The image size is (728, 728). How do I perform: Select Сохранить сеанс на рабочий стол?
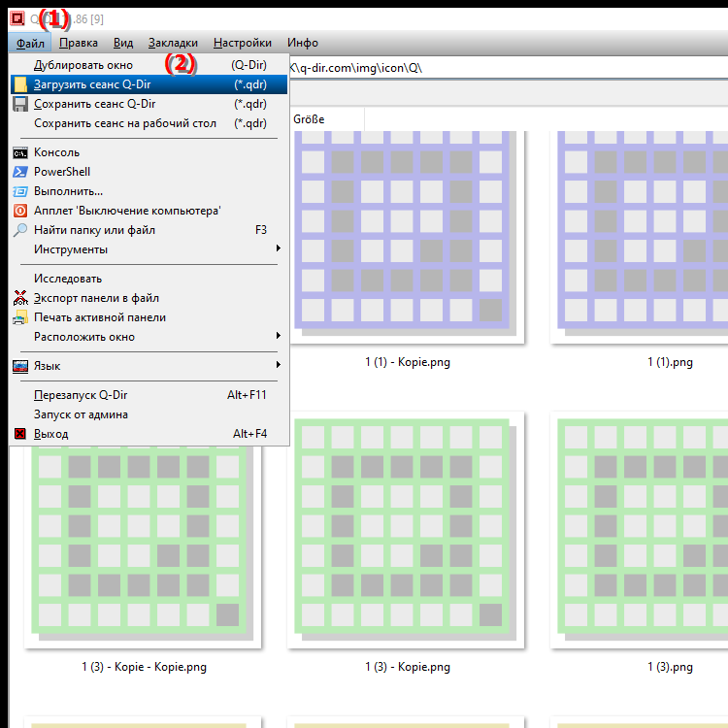pos(149,123)
